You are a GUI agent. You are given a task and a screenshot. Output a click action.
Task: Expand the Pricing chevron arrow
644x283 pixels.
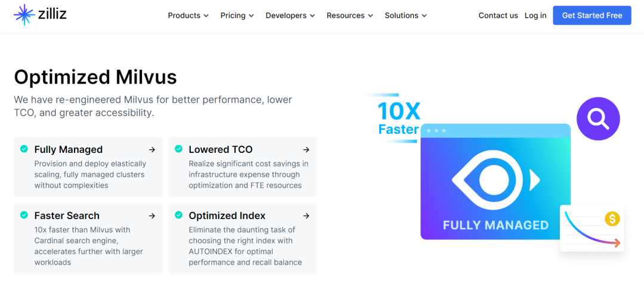[252, 16]
